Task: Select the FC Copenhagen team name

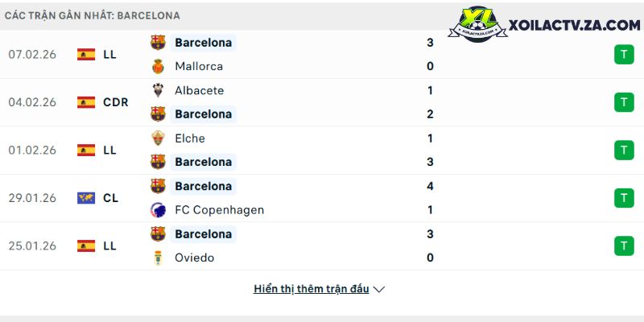Action: 219,210
